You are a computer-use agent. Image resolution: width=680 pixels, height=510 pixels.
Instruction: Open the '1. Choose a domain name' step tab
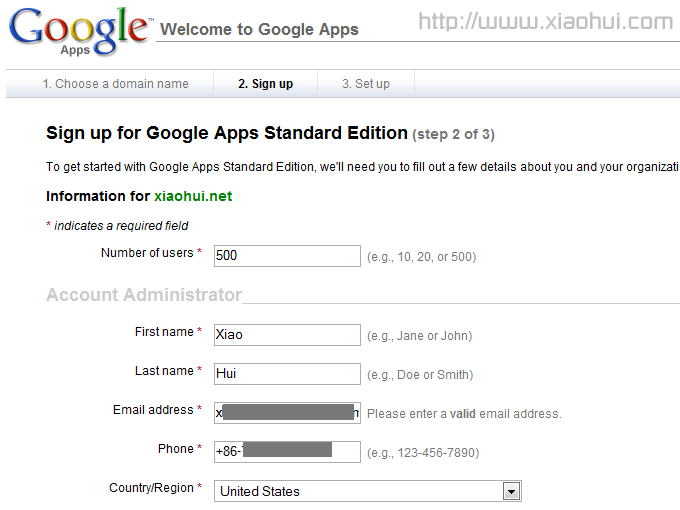(115, 84)
